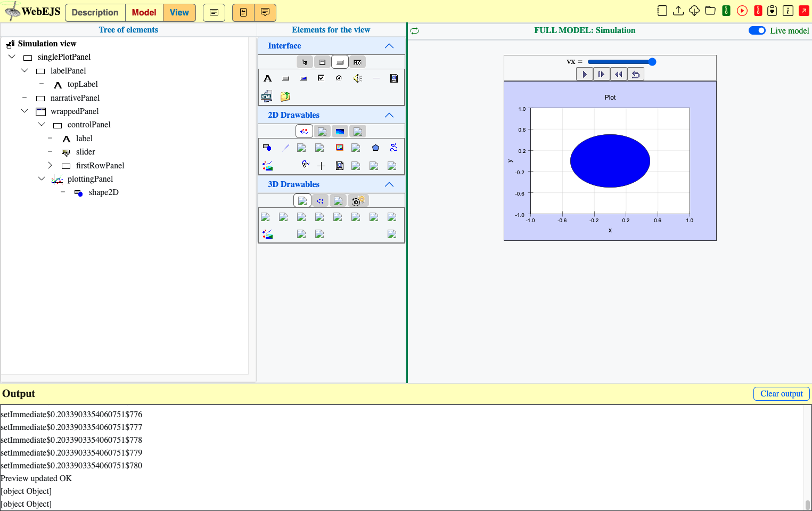Select the text label element icon
This screenshot has height=511, width=812.
tap(268, 78)
